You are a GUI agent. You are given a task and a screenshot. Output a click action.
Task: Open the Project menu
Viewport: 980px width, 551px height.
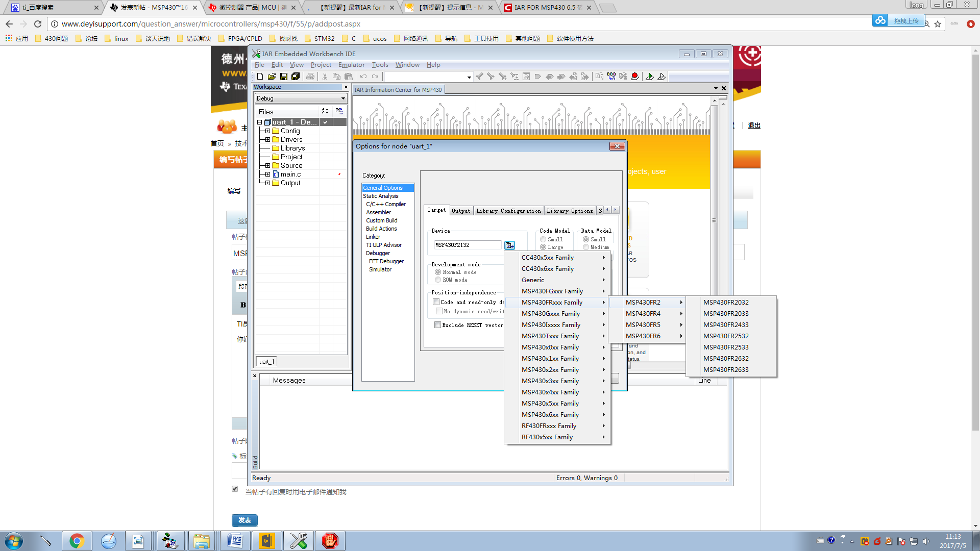pos(321,65)
